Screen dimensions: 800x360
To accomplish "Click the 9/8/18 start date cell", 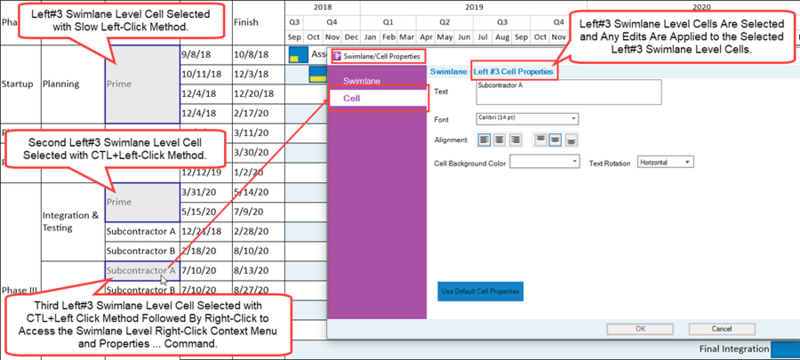I will (206, 55).
